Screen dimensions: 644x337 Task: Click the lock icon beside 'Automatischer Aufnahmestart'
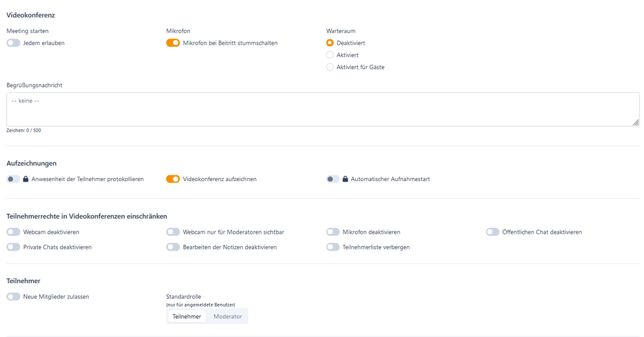345,179
